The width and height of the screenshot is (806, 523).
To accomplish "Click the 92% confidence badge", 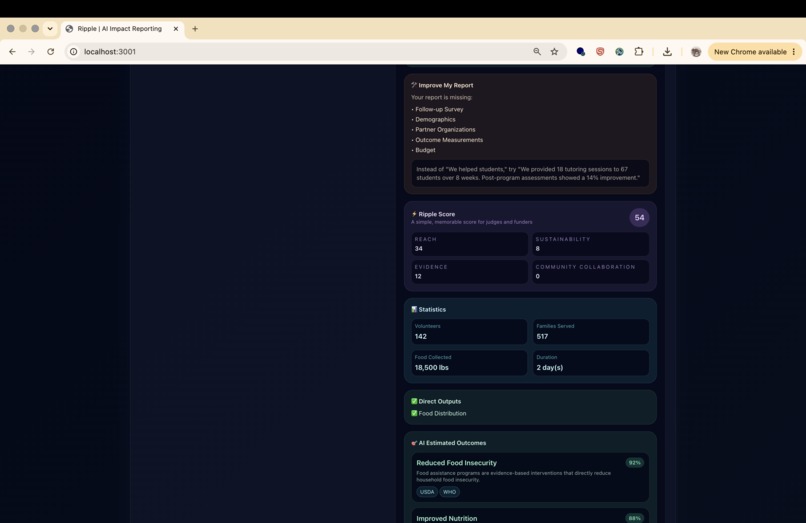I will (635, 463).
